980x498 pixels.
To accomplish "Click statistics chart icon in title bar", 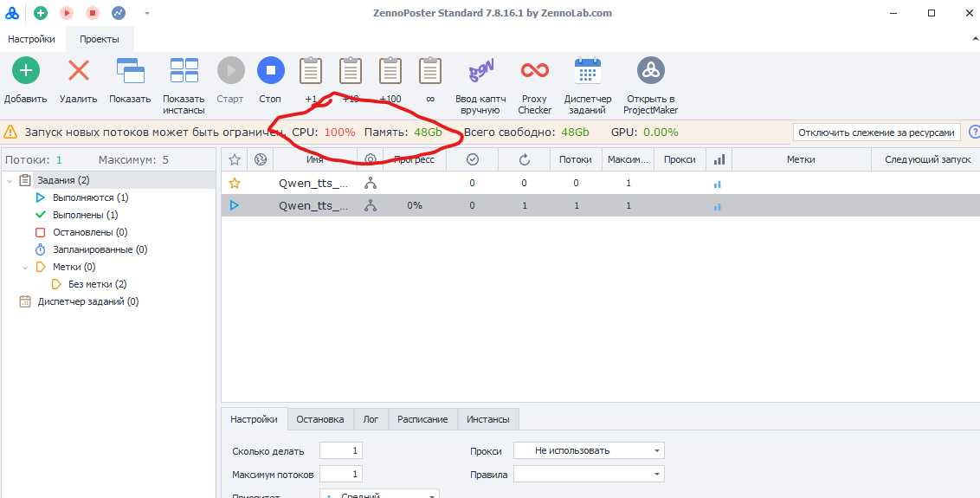I will [x=118, y=12].
